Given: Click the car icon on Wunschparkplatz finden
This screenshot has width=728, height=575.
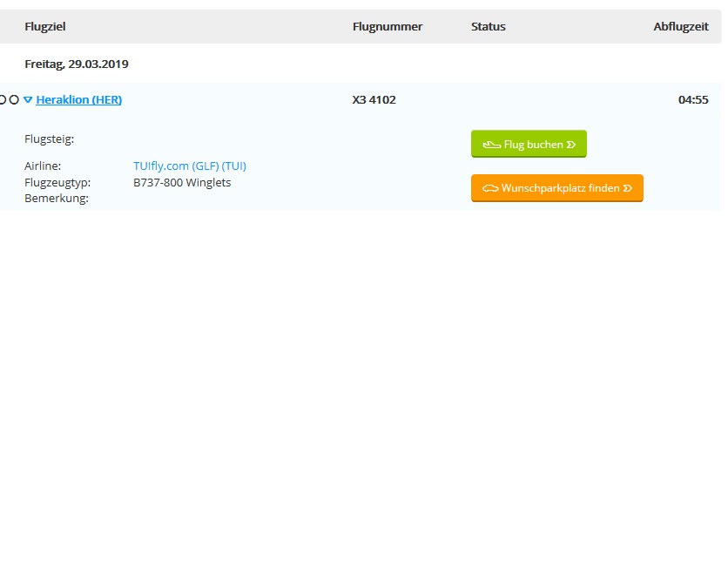Looking at the screenshot, I should click(490, 188).
